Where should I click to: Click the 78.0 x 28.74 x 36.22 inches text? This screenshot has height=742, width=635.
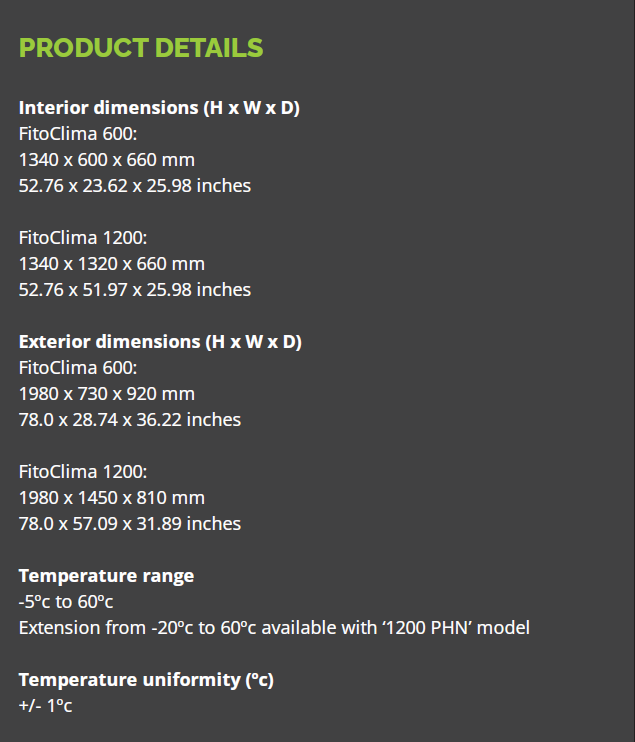(x=130, y=420)
